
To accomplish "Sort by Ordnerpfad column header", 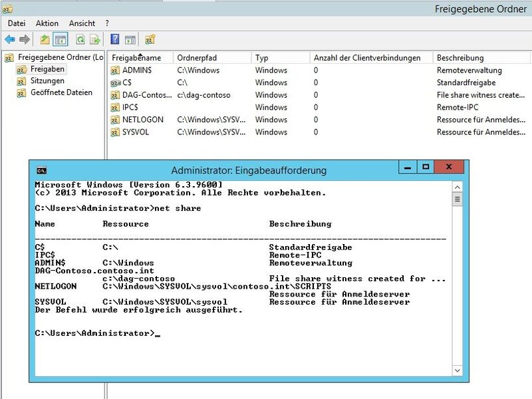I will (212, 58).
